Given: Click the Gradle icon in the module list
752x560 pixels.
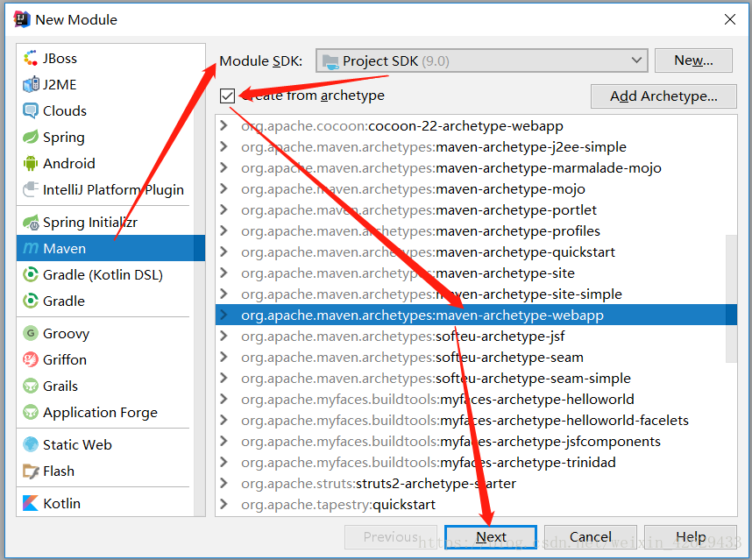Looking at the screenshot, I should [31, 301].
